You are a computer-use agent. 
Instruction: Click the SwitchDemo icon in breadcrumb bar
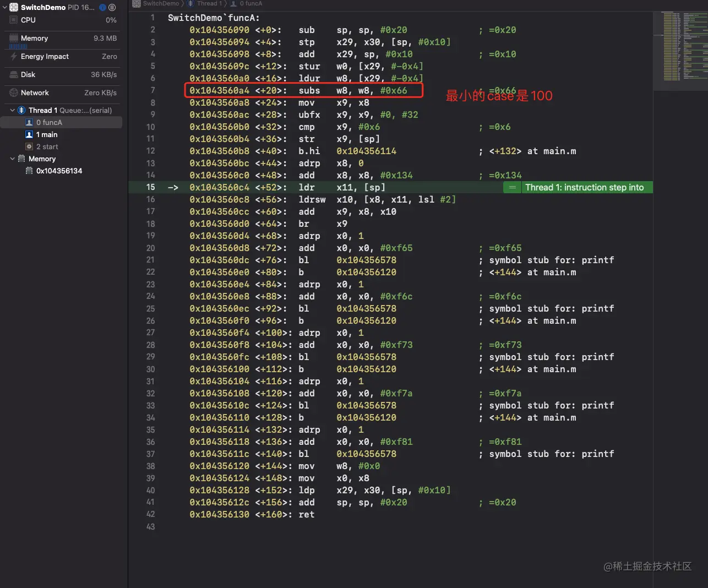click(137, 3)
